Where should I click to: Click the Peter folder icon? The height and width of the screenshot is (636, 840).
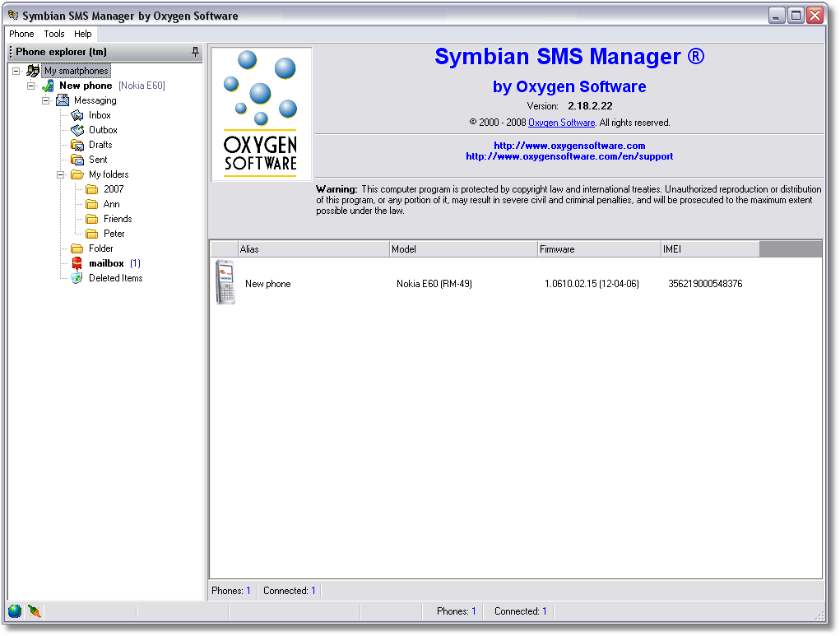(x=92, y=234)
